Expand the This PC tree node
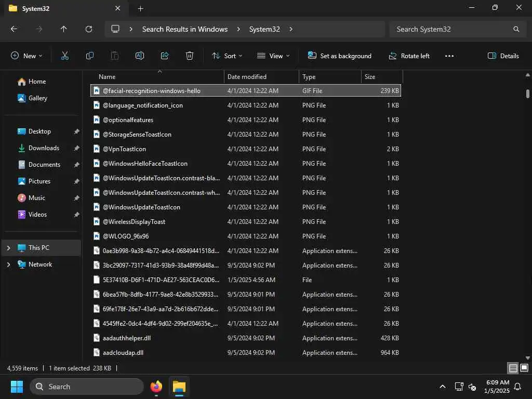Viewport: 532px width, 399px height. (x=8, y=248)
